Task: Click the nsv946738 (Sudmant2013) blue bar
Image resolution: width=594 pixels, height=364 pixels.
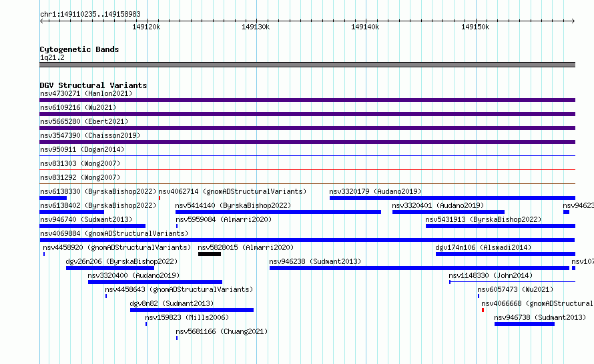Action: [525, 324]
